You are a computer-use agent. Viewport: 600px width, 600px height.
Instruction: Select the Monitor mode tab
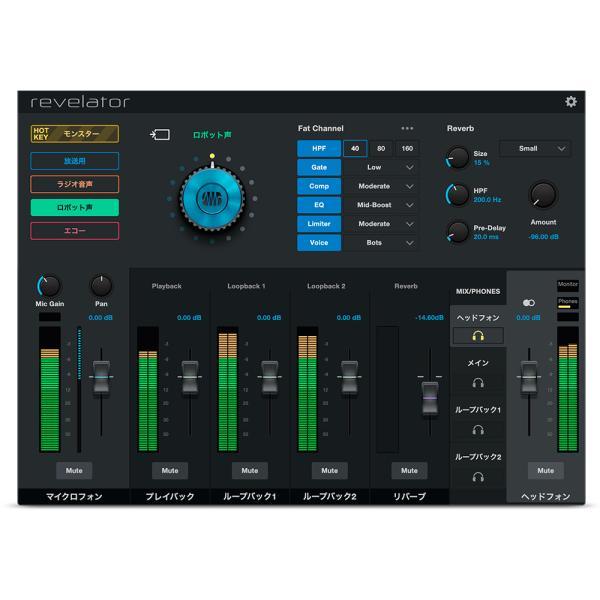568,285
